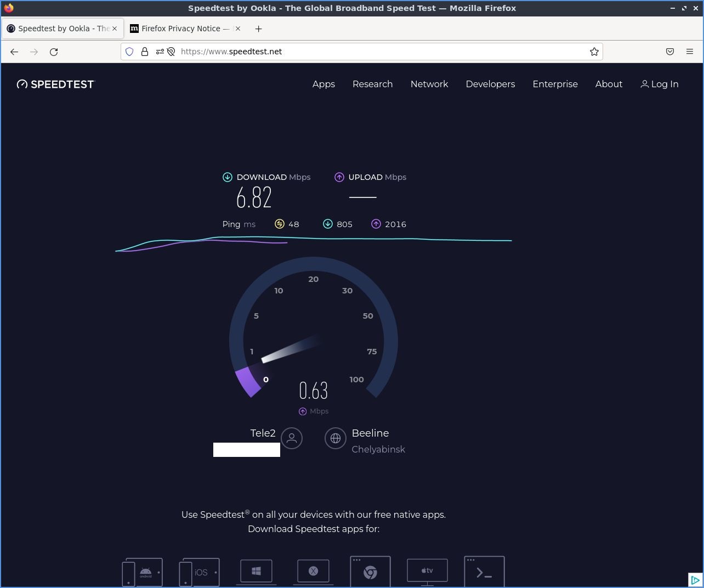Click the upload ping value 2016

coord(395,224)
